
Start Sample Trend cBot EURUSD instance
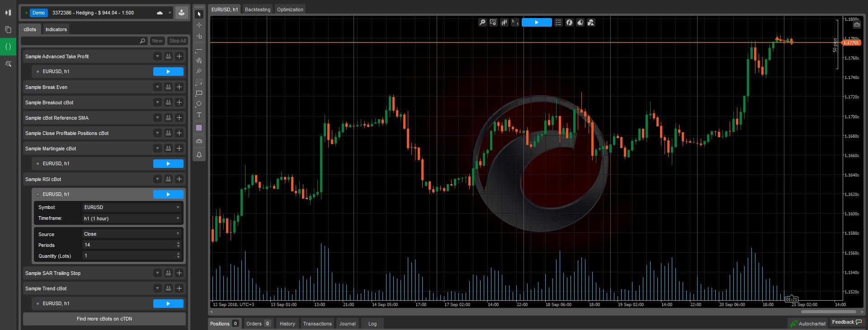coord(168,303)
